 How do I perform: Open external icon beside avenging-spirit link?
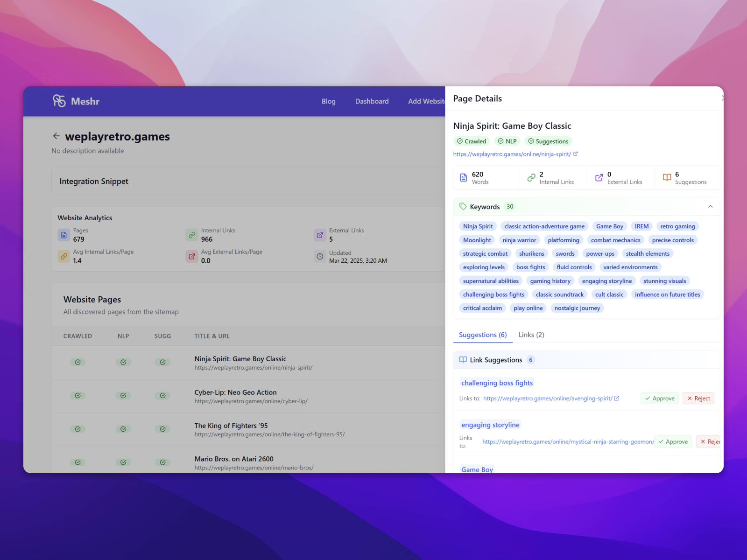click(x=617, y=399)
